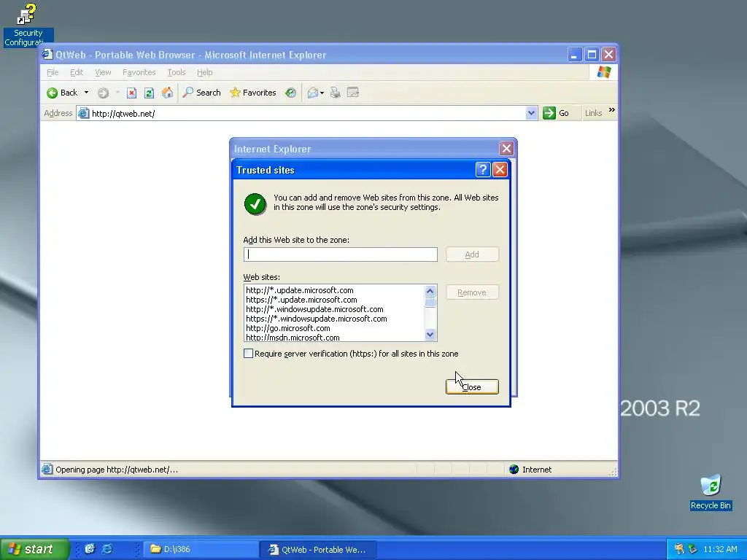Screen dimensions: 747x560
Task: Click the Security Configuration desktop shortcut
Action: [28, 25]
